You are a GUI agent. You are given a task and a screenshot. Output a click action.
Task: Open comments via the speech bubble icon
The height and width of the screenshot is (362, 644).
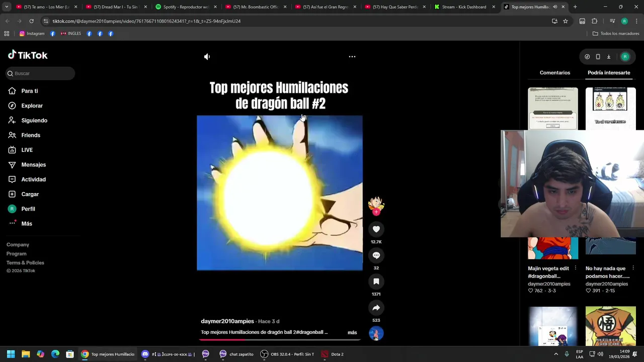point(376,255)
